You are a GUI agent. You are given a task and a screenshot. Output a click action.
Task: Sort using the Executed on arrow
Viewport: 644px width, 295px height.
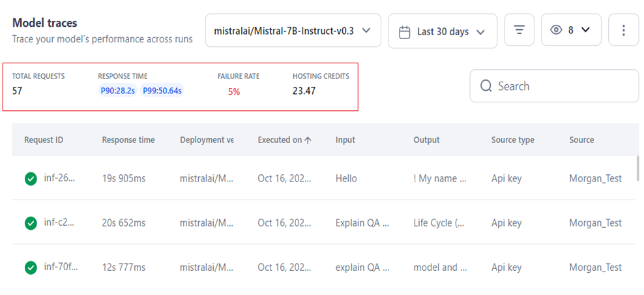308,140
